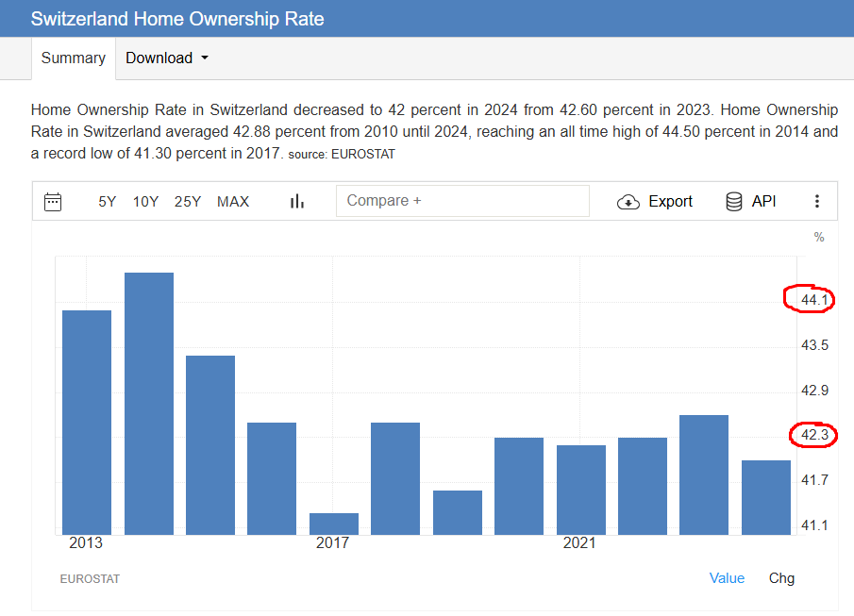This screenshot has height=616, width=854.
Task: Open the Summary tab
Action: click(x=74, y=58)
